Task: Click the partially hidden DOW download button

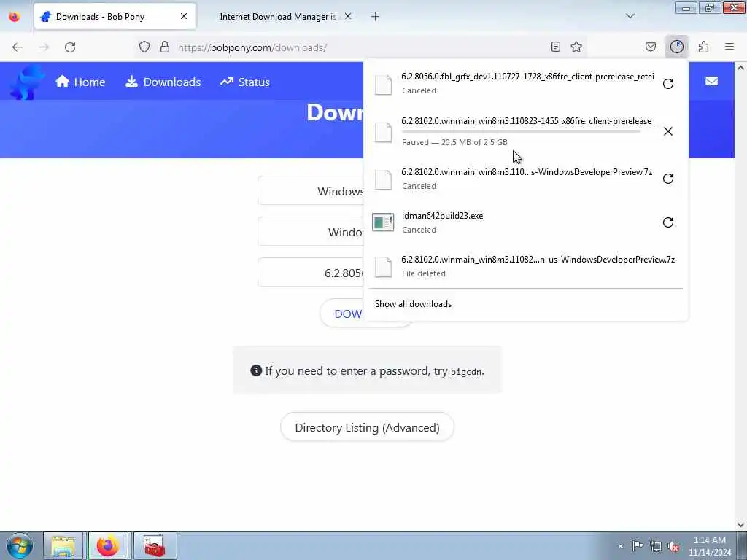Action: (342, 314)
